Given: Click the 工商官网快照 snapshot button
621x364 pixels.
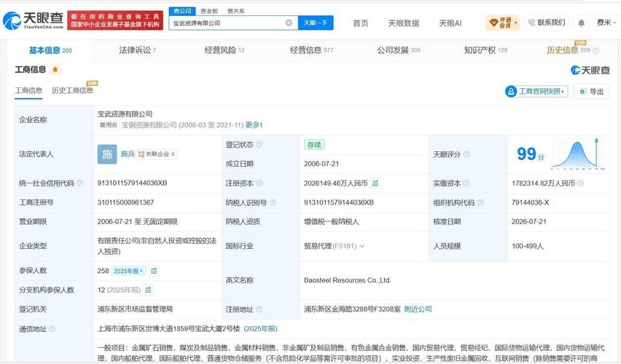Looking at the screenshot, I should [x=536, y=92].
